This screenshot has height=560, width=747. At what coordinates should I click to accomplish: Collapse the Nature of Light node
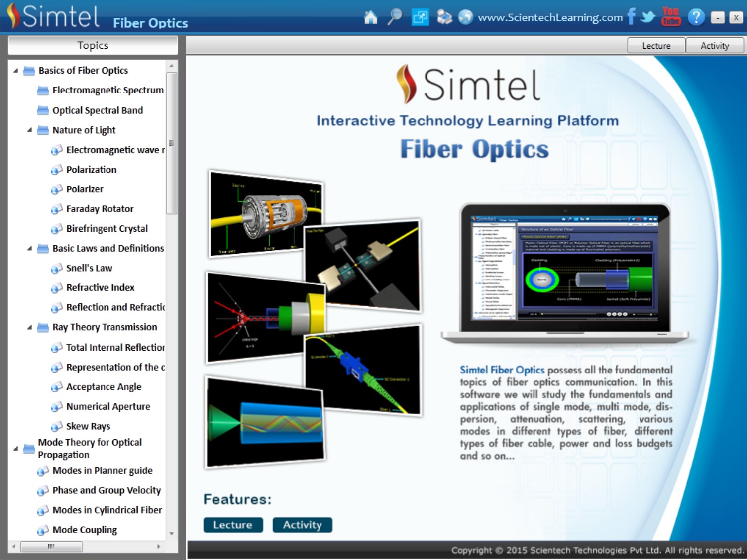[30, 130]
